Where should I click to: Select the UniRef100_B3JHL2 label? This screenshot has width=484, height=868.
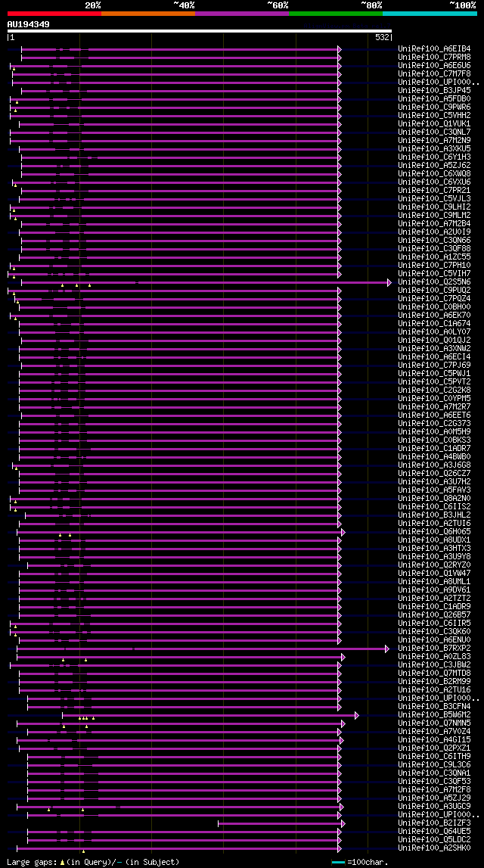coord(434,515)
